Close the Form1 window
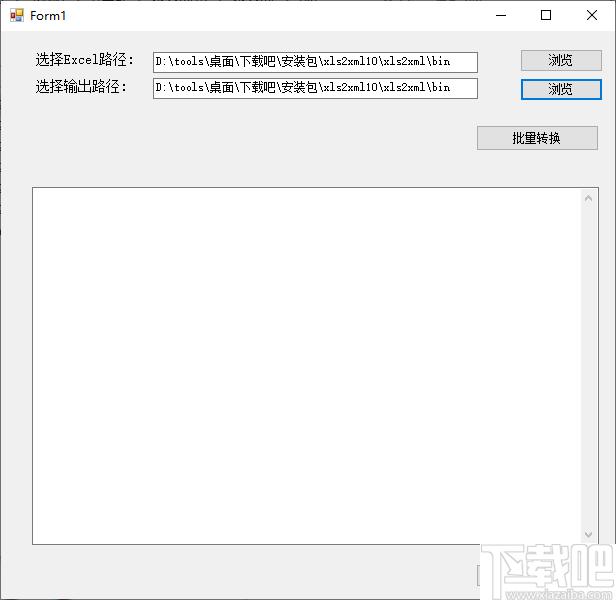The width and height of the screenshot is (616, 600). (592, 15)
